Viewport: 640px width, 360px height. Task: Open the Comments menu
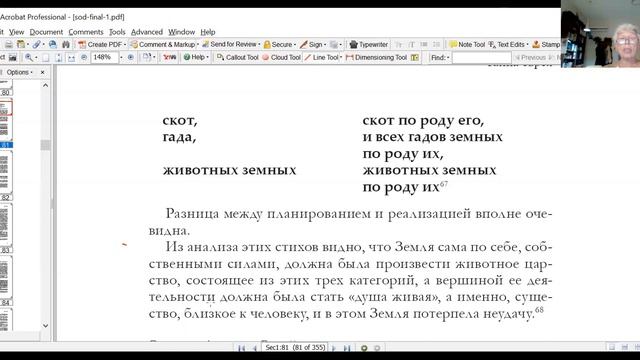click(x=86, y=32)
